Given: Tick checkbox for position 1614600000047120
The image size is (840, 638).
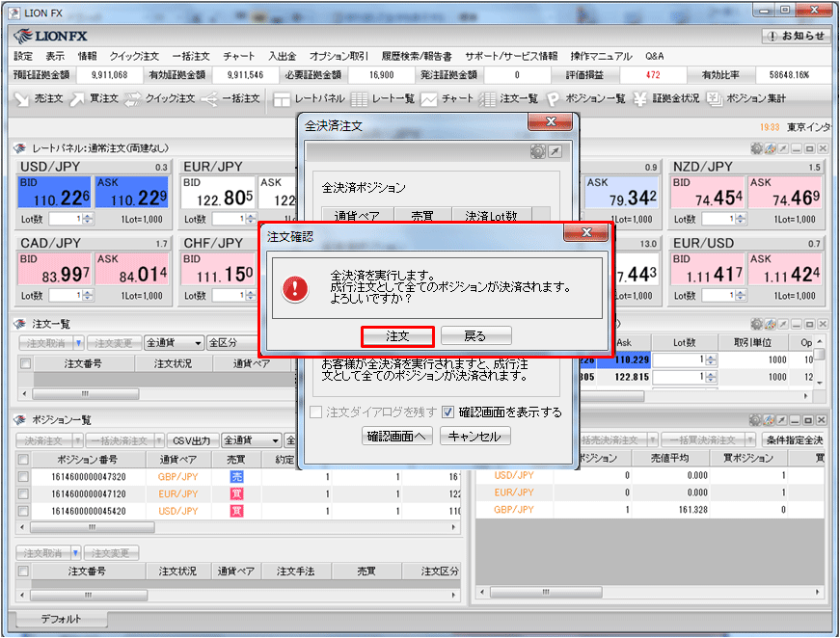Looking at the screenshot, I should tap(23, 493).
